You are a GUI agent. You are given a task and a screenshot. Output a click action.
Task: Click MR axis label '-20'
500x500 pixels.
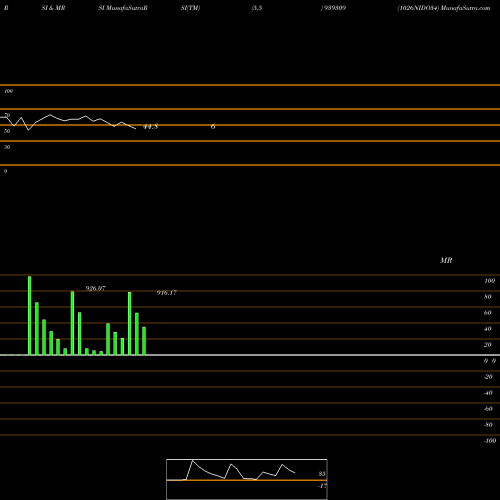[x=488, y=377]
